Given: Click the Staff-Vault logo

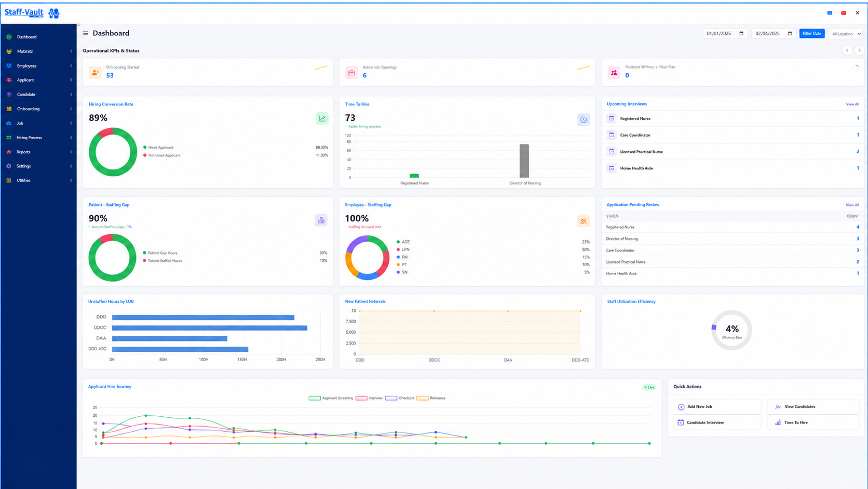Looking at the screenshot, I should (32, 13).
